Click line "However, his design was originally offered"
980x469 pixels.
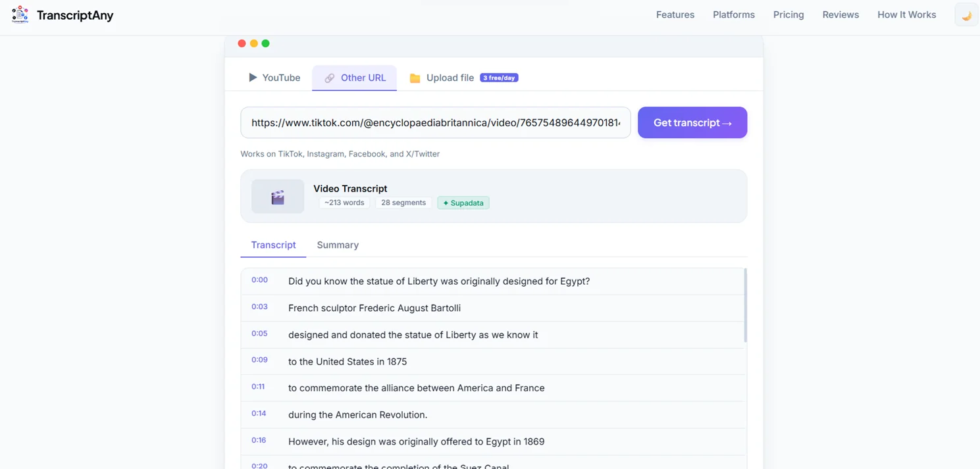pos(417,442)
